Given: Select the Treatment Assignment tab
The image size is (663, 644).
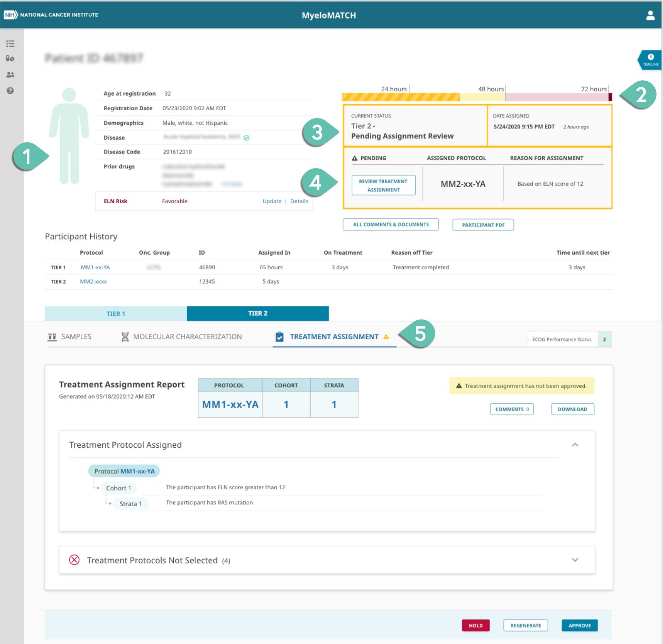Looking at the screenshot, I should point(335,337).
